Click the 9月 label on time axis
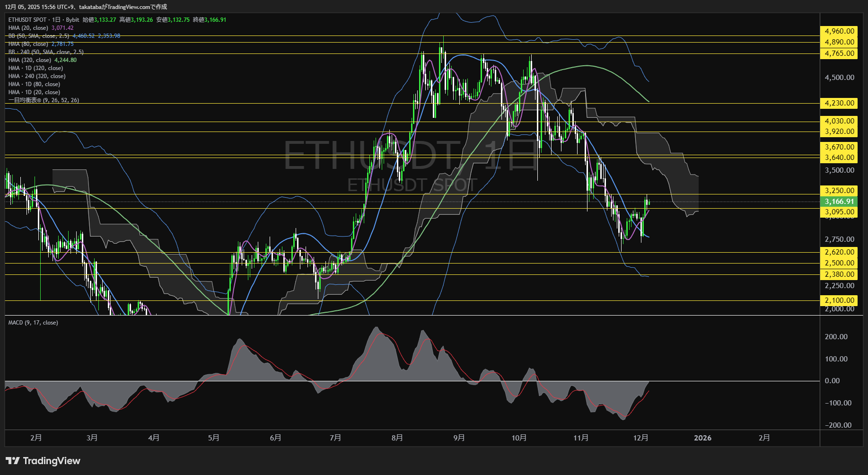This screenshot has height=475, width=868. tap(459, 438)
